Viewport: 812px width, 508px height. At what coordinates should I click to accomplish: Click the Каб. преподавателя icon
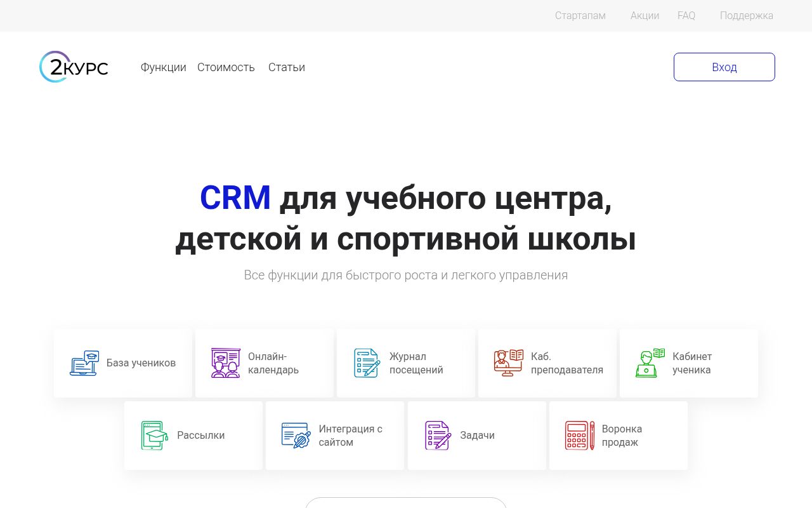point(508,363)
